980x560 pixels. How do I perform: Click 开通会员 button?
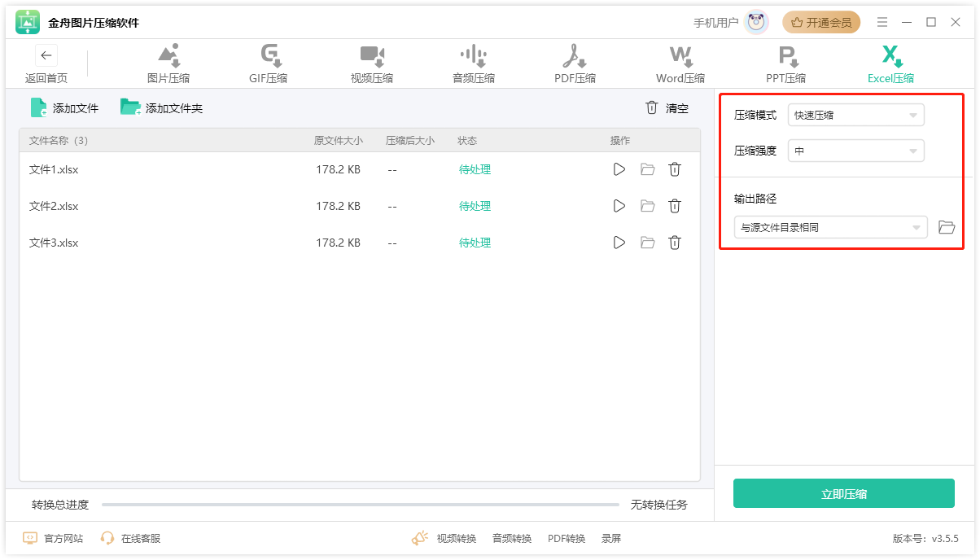click(821, 22)
